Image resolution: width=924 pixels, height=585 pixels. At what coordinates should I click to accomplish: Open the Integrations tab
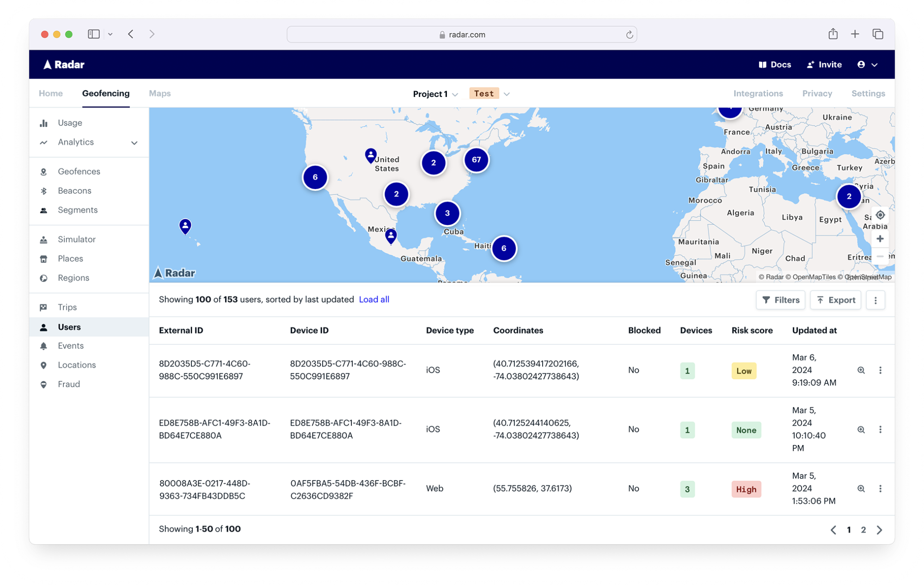tap(758, 93)
